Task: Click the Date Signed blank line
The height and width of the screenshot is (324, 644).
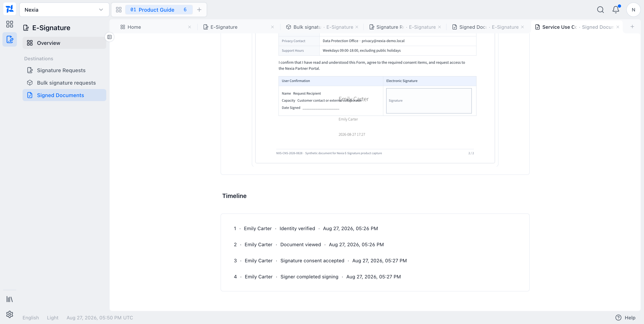Action: (321, 108)
